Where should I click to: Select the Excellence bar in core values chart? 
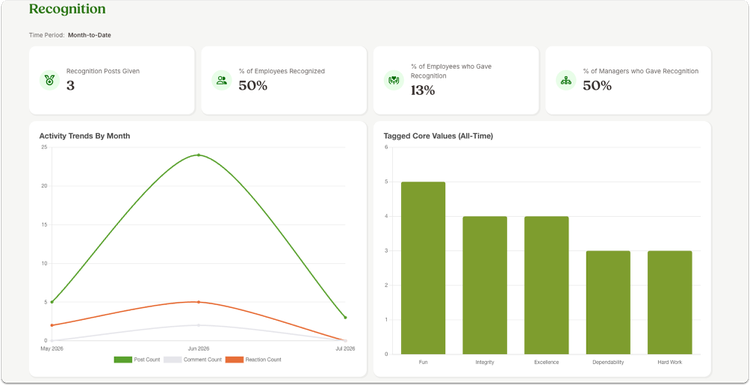point(547,285)
